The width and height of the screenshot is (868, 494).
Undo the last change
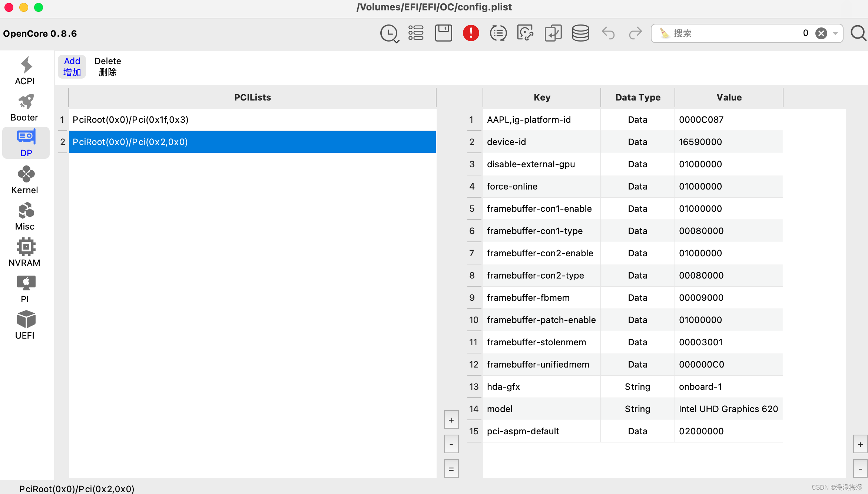pos(608,33)
